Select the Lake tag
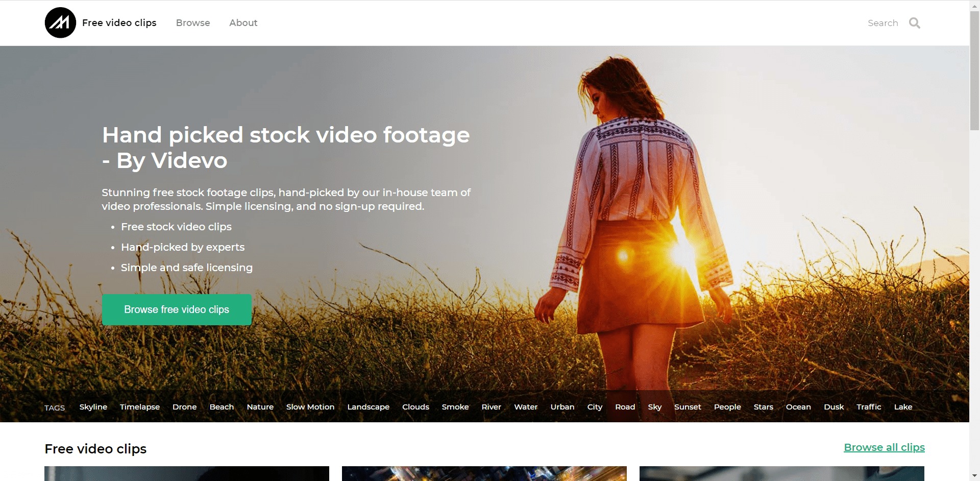980x481 pixels. point(903,407)
